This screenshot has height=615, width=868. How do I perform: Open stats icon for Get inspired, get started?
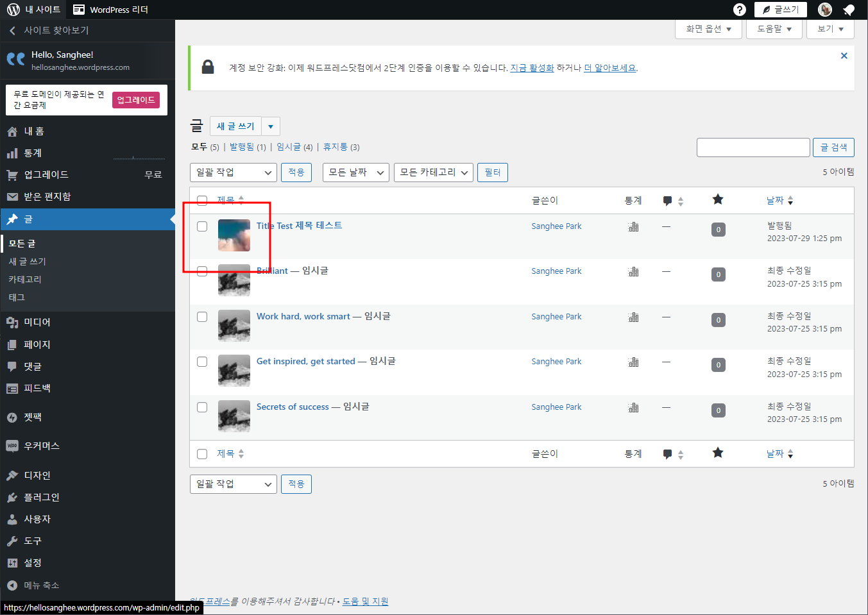(634, 362)
